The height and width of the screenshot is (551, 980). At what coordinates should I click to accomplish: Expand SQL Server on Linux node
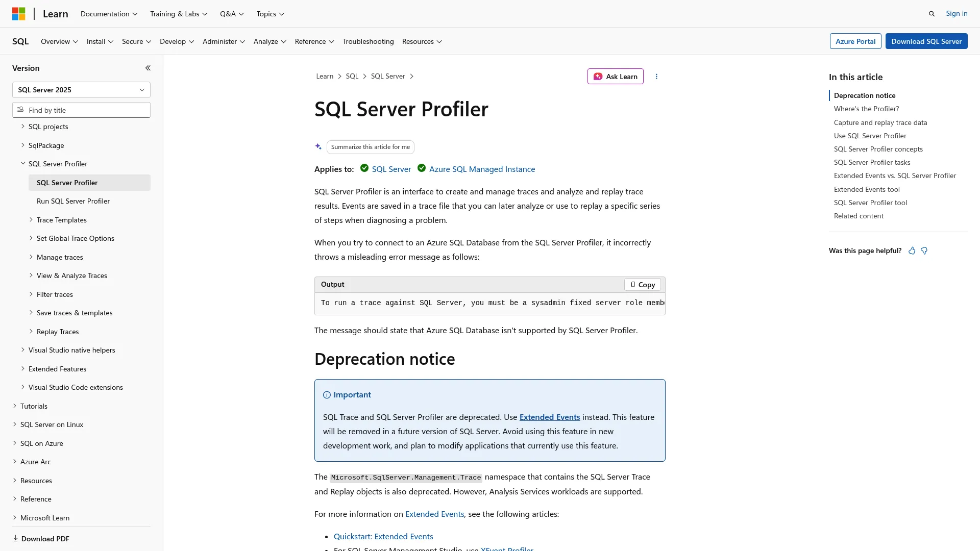[x=15, y=424]
